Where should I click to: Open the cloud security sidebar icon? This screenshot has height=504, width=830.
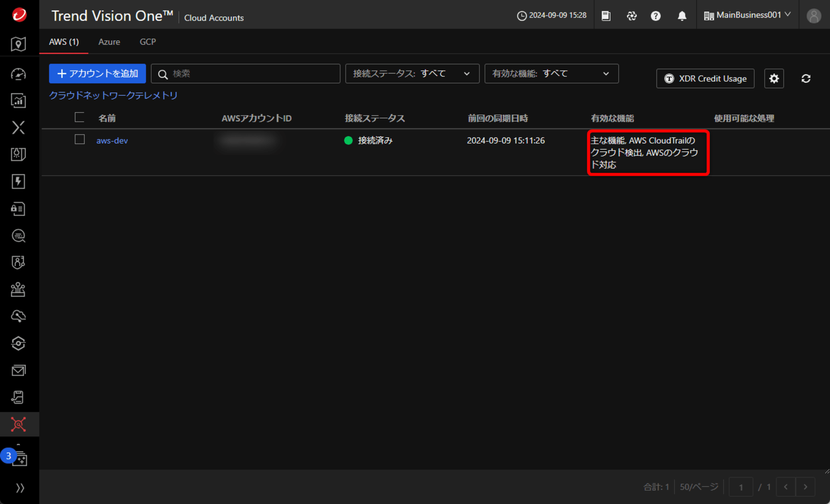coord(18,317)
